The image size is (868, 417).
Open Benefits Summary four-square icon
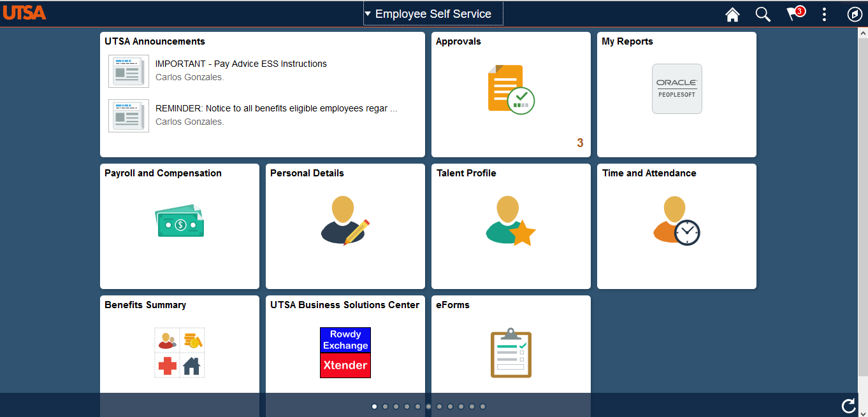pos(180,353)
